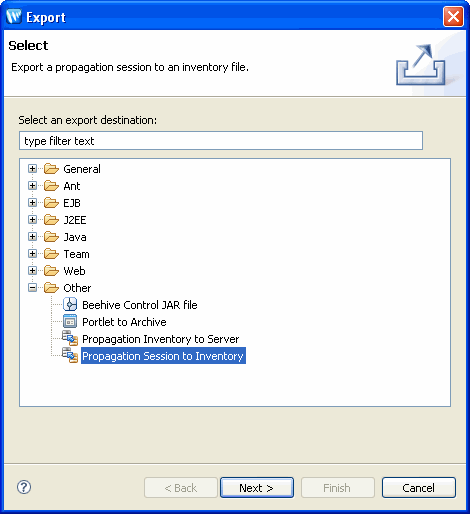Click the Other folder icon
Viewport: 470px width, 514px height.
(51, 288)
